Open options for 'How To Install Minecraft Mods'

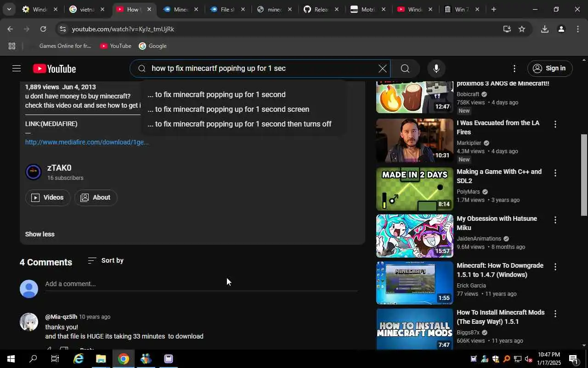pos(555,314)
